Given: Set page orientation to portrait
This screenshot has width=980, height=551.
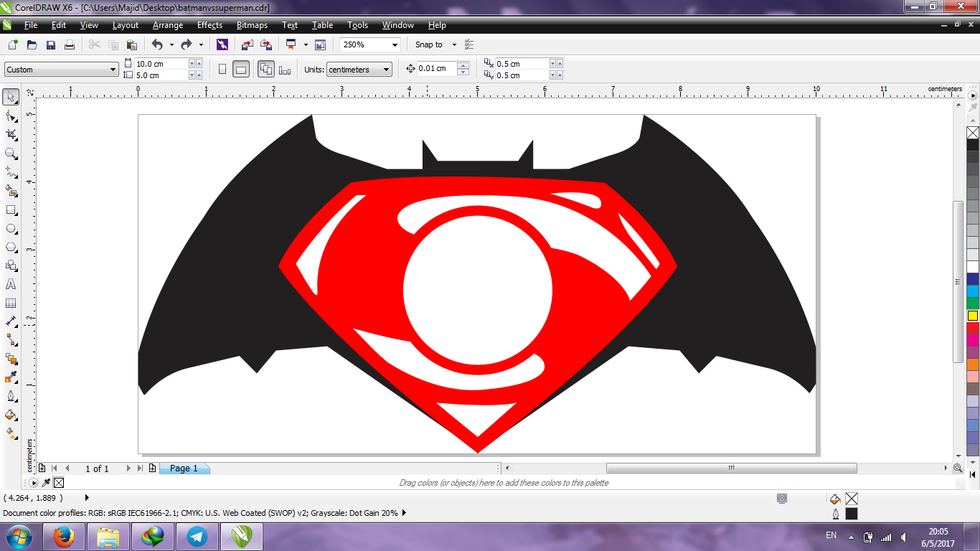Looking at the screenshot, I should pos(222,70).
